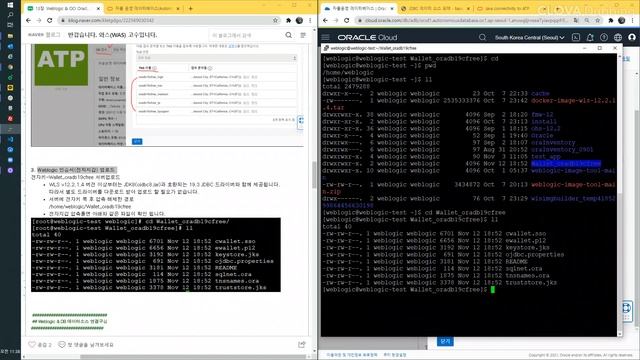Close the JDBC driver tab
The width and height of the screenshot is (640, 360).
tap(468, 8)
